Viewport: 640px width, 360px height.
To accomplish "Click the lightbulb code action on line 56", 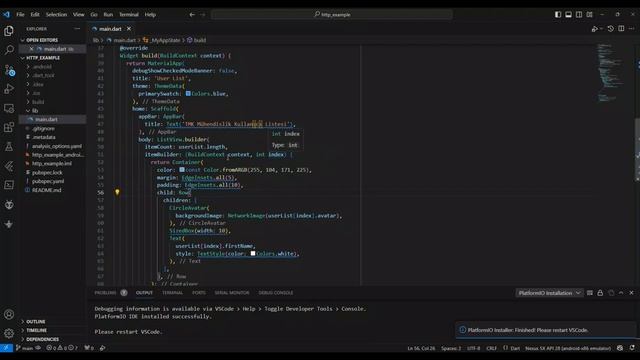I will click(117, 192).
